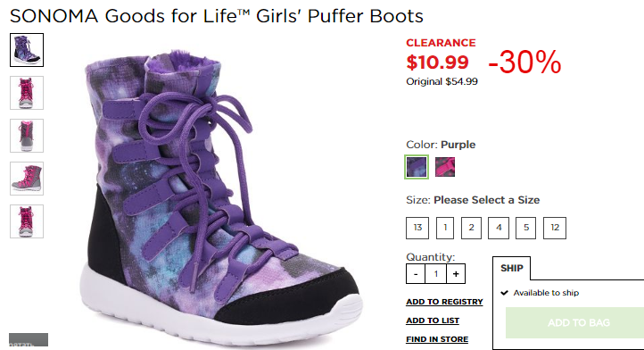Select the purple boot thumbnail image
This screenshot has height=350, width=644.
point(27,50)
